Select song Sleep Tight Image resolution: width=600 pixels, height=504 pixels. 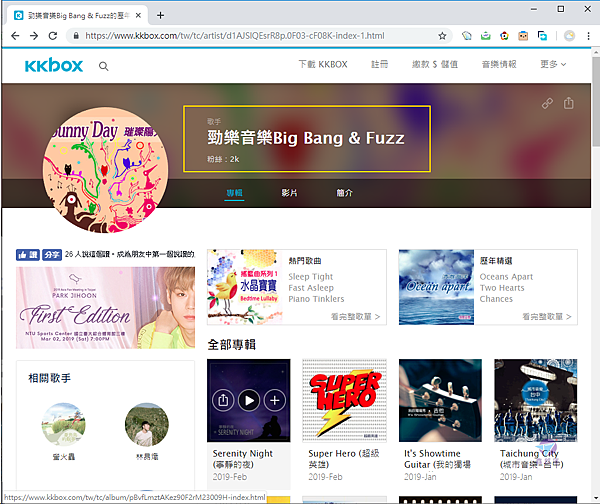click(311, 276)
